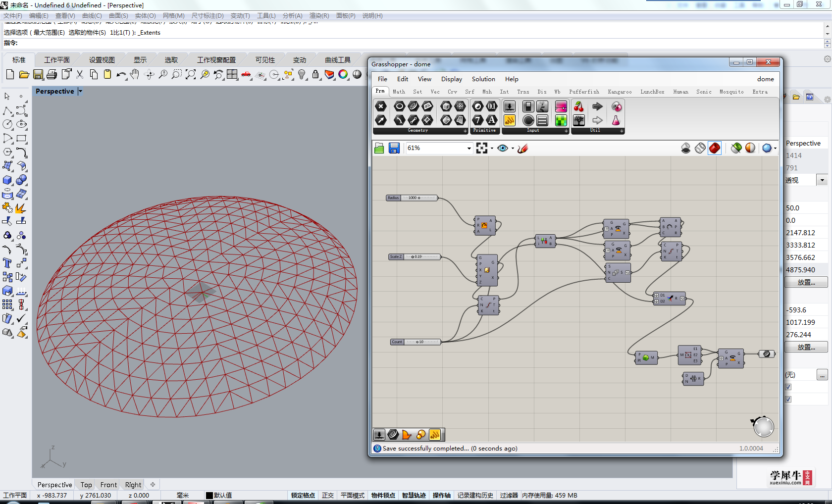Select the Circle tool in left sidebar
832x504 pixels.
coord(8,124)
